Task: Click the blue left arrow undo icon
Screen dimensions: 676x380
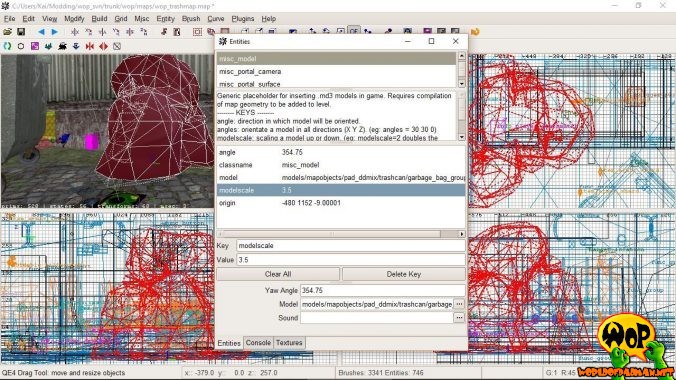Action: pyautogui.click(x=41, y=32)
